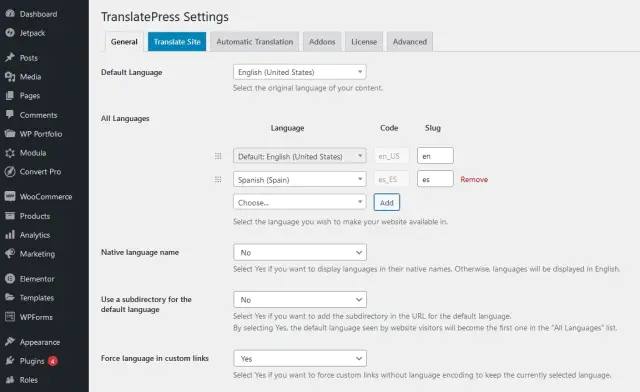The height and width of the screenshot is (392, 640).
Task: Click the WP Portfolio folder icon
Action: [x=10, y=134]
